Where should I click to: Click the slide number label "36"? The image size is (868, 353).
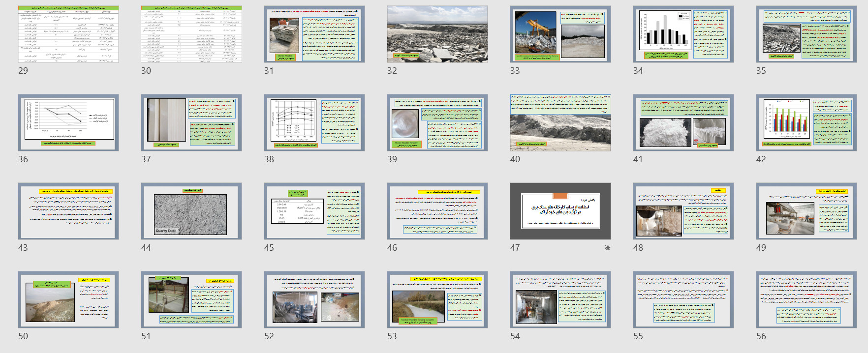[x=23, y=159]
